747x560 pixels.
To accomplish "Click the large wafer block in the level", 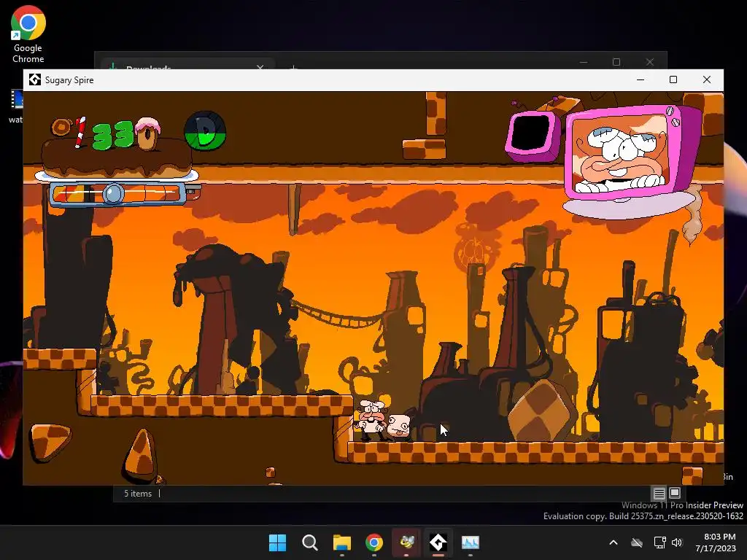I will point(541,410).
